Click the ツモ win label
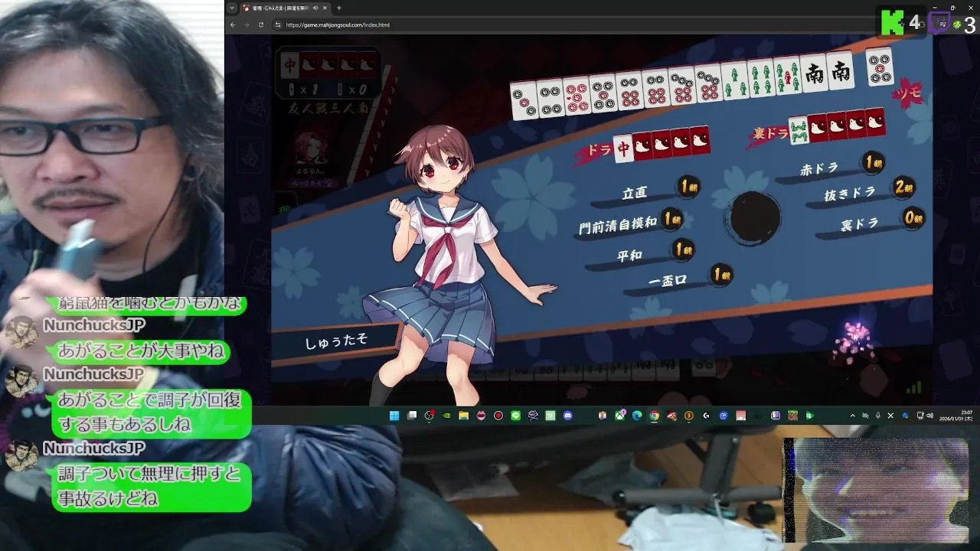Image resolution: width=980 pixels, height=551 pixels. 908,94
